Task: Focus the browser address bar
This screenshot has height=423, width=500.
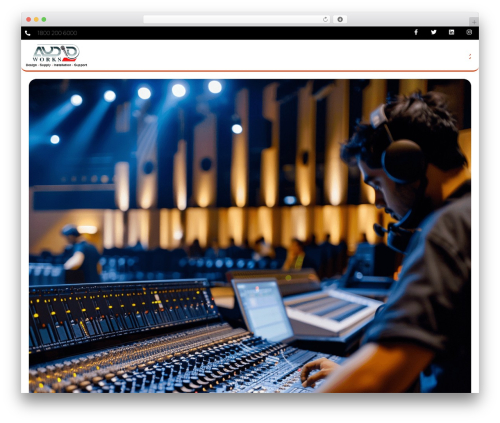Action: 237,19
